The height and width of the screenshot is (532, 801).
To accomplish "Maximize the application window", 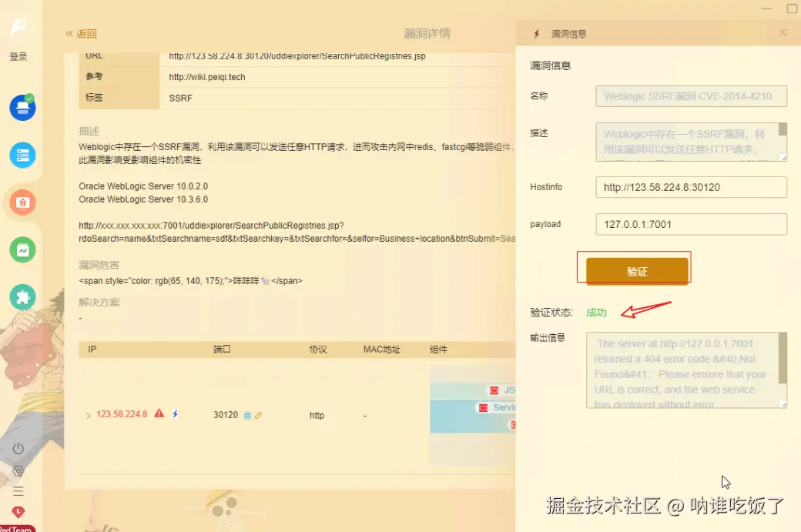I will (793, 8).
